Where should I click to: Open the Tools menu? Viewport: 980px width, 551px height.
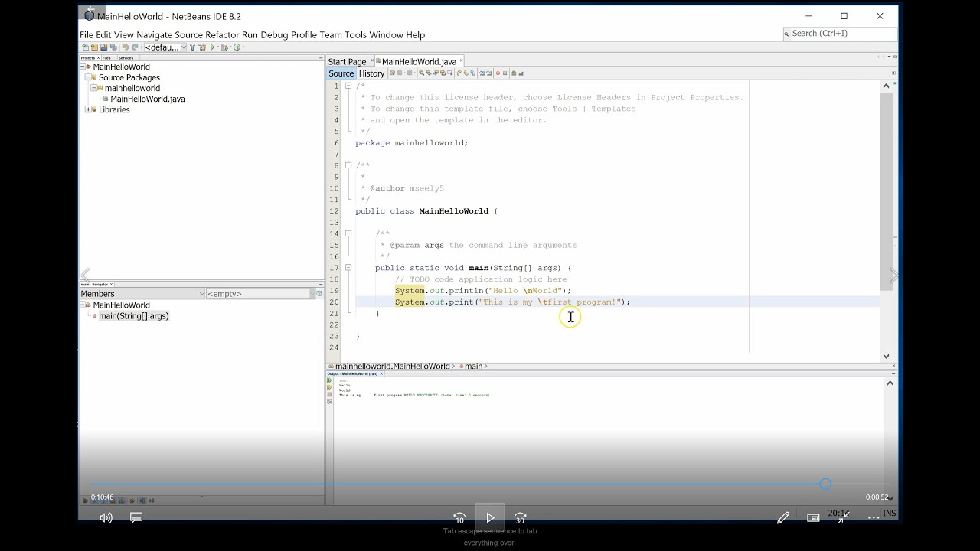(355, 34)
